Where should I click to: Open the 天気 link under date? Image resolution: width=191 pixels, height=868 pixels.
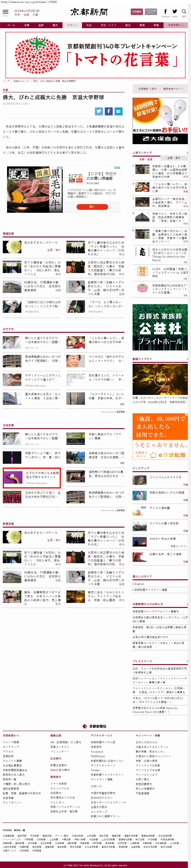17,15
